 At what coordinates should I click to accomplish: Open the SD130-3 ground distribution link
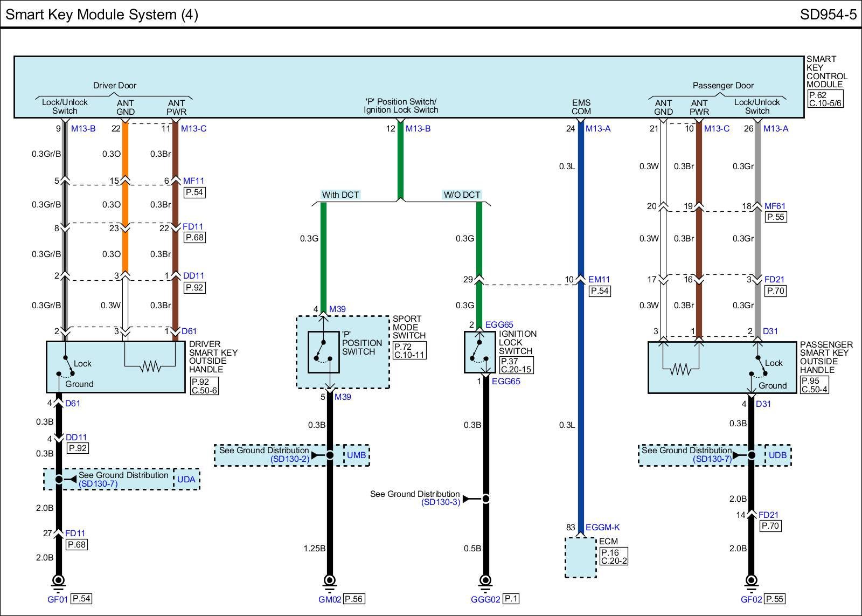tap(441, 502)
